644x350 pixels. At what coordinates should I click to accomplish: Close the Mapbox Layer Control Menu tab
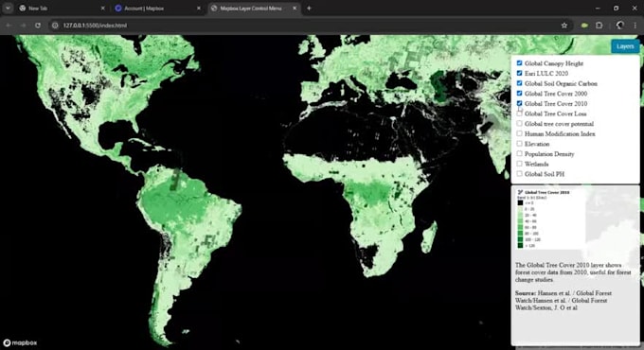click(295, 9)
